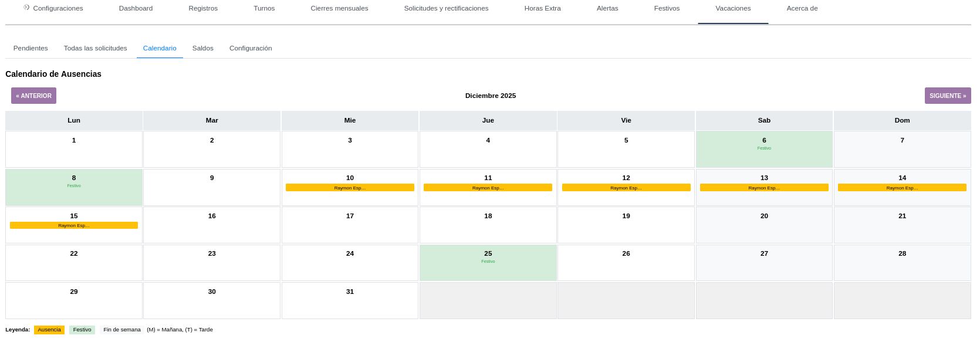The width and height of the screenshot is (980, 342).
Task: Click Raymon absence bar on December 10
Action: [x=350, y=188]
